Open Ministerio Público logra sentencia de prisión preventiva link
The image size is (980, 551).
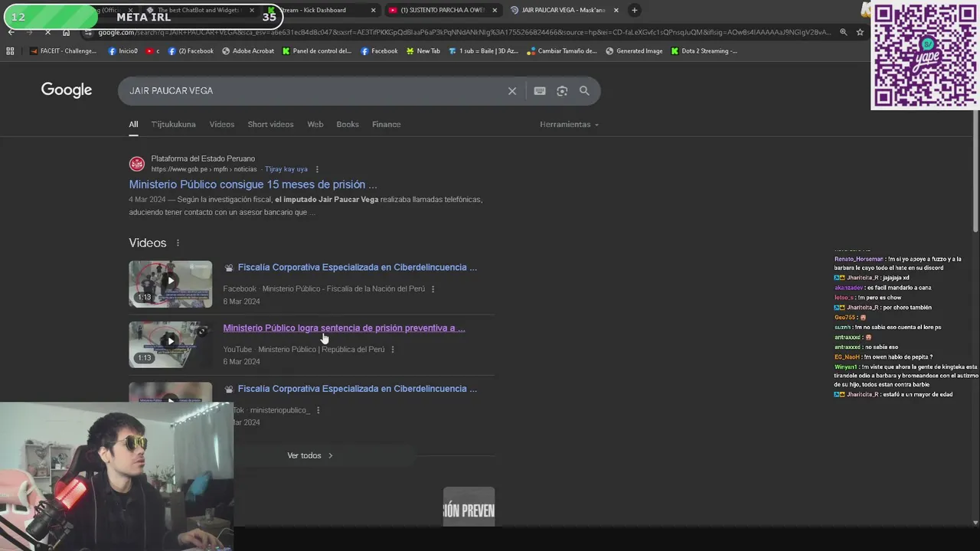click(x=344, y=328)
